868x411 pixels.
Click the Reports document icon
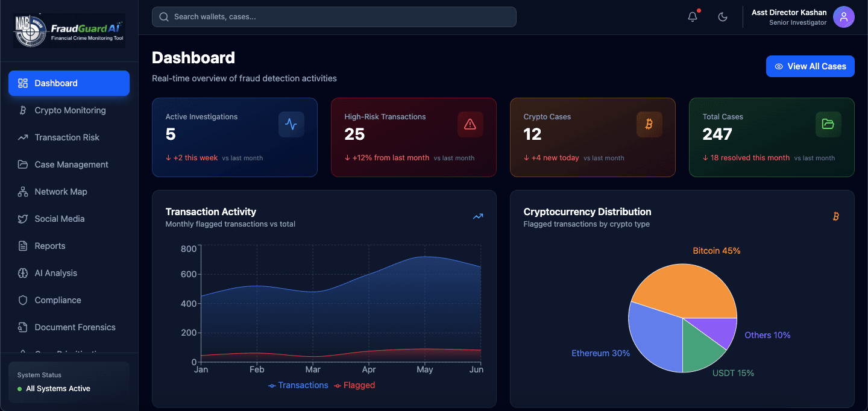23,246
